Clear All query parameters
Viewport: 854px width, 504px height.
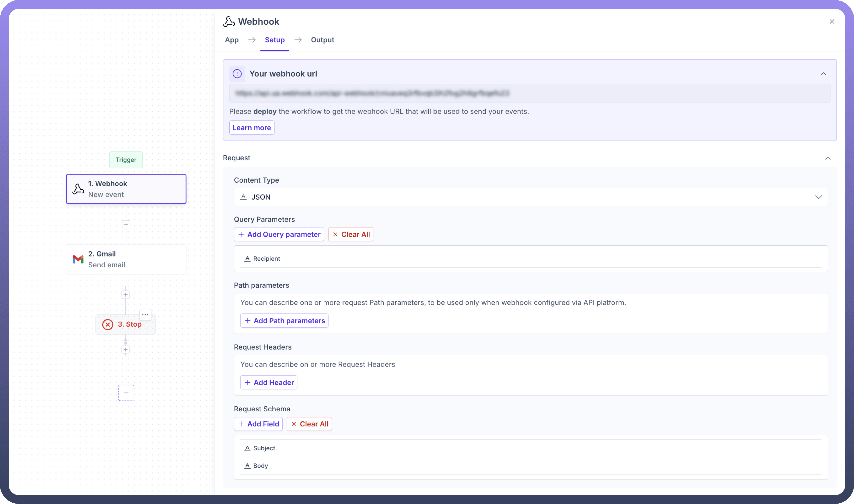(x=351, y=235)
